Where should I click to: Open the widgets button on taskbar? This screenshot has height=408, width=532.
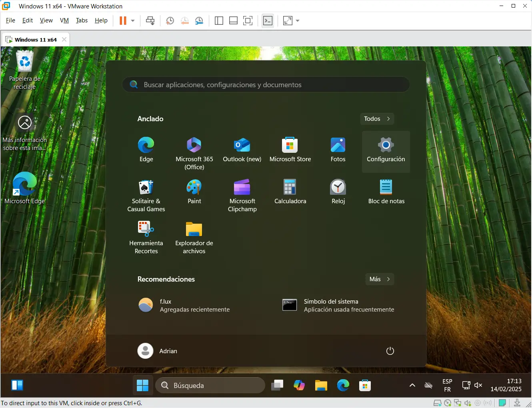(x=17, y=385)
